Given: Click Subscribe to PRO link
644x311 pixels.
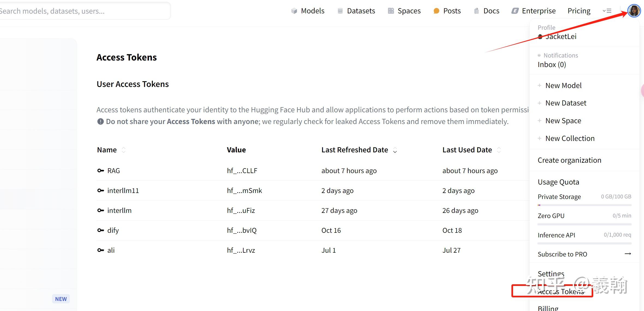Looking at the screenshot, I should pos(562,254).
